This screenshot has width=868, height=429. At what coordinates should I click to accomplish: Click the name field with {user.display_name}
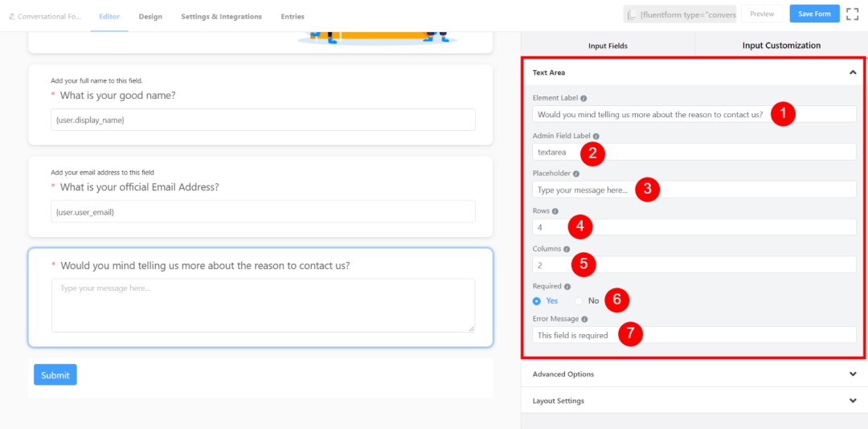pyautogui.click(x=263, y=120)
